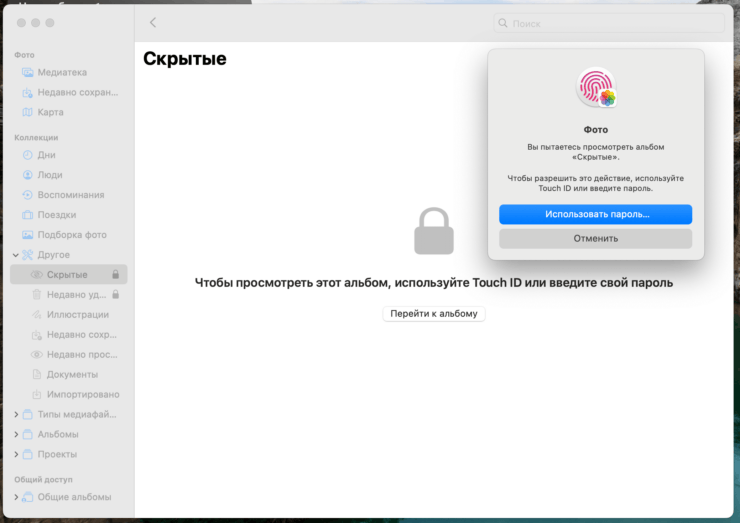Select Дни under Коллекции
The height and width of the screenshot is (523, 740).
pos(69,155)
